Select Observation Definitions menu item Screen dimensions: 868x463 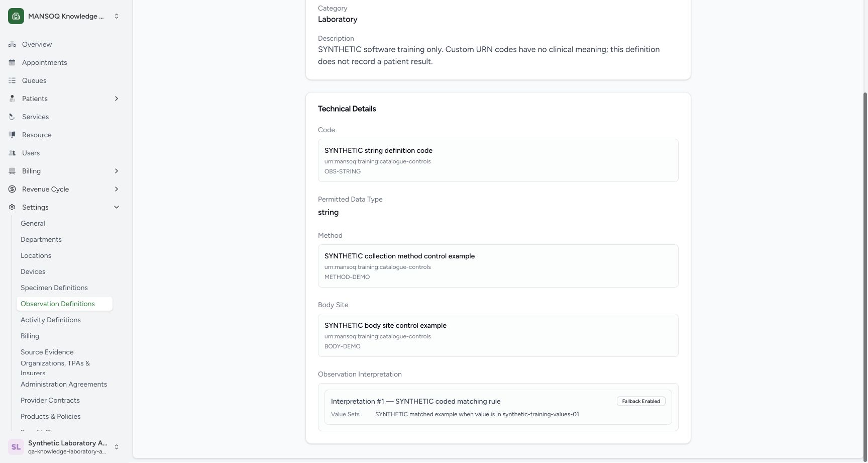[x=64, y=304]
